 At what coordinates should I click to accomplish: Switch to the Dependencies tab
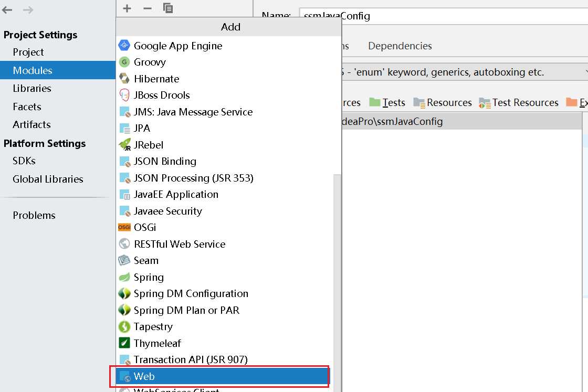pos(400,46)
